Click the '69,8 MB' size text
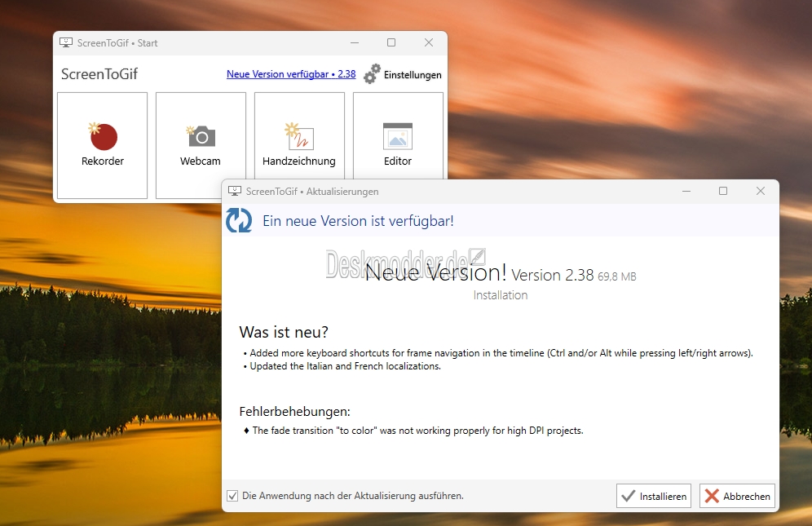Screen dimensions: 812x526 point(617,276)
